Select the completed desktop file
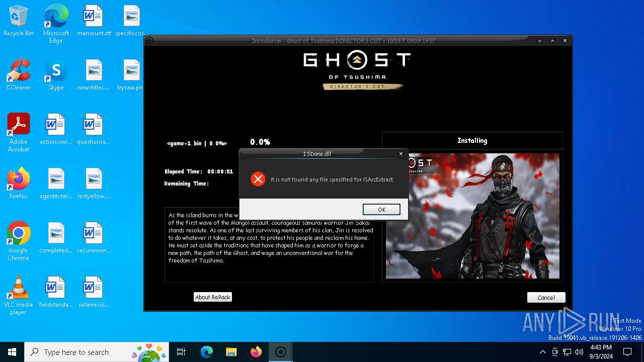The width and height of the screenshot is (644, 362). click(56, 238)
